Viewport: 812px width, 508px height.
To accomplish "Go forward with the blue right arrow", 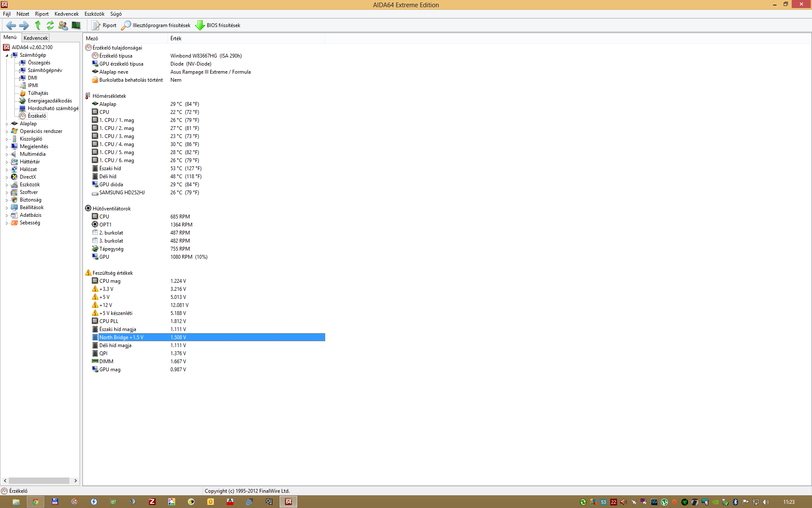I will (24, 25).
